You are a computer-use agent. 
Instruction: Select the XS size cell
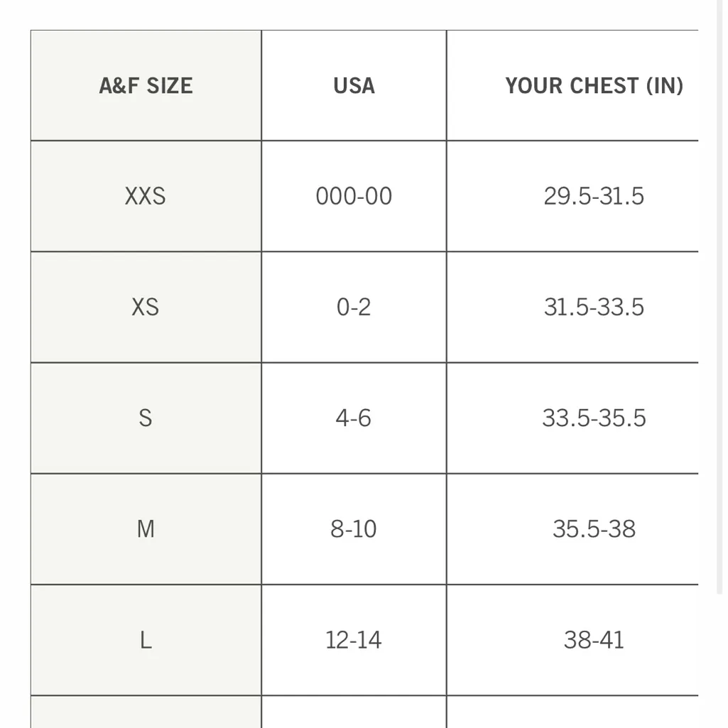146,307
